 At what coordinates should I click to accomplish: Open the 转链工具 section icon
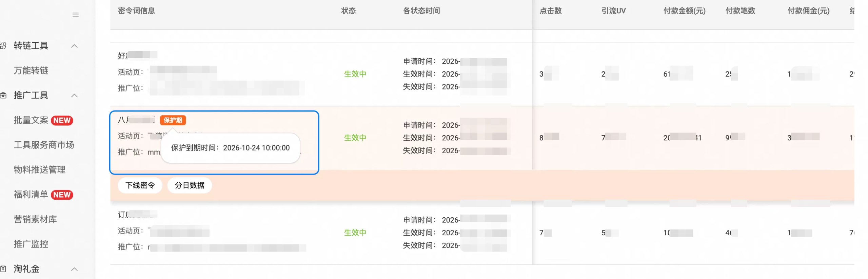(x=3, y=46)
